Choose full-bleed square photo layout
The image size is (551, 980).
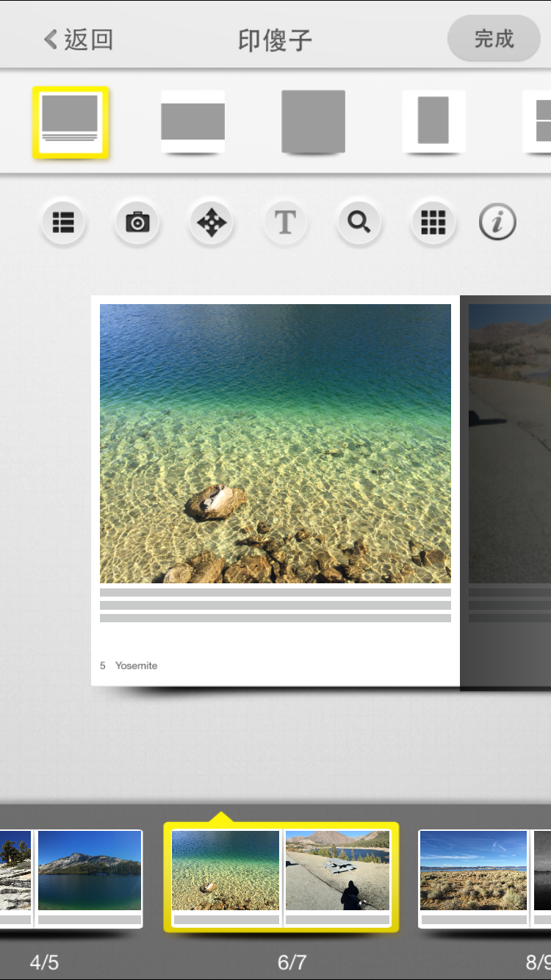pos(313,122)
